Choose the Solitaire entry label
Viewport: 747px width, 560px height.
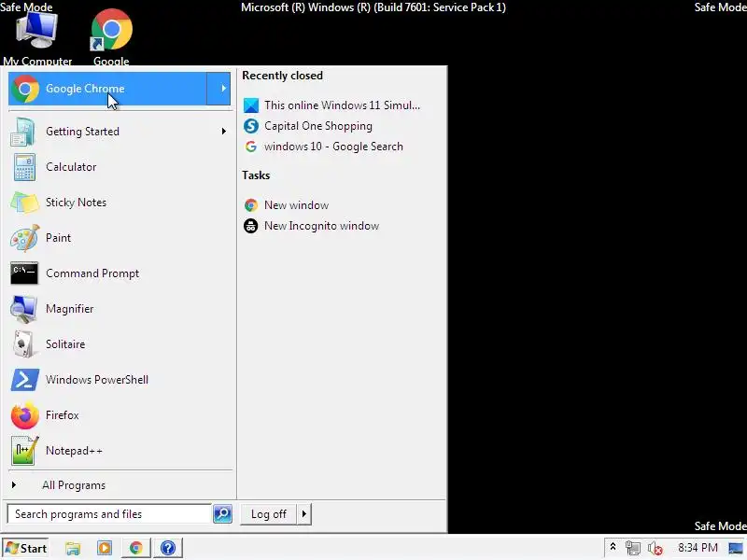(65, 344)
